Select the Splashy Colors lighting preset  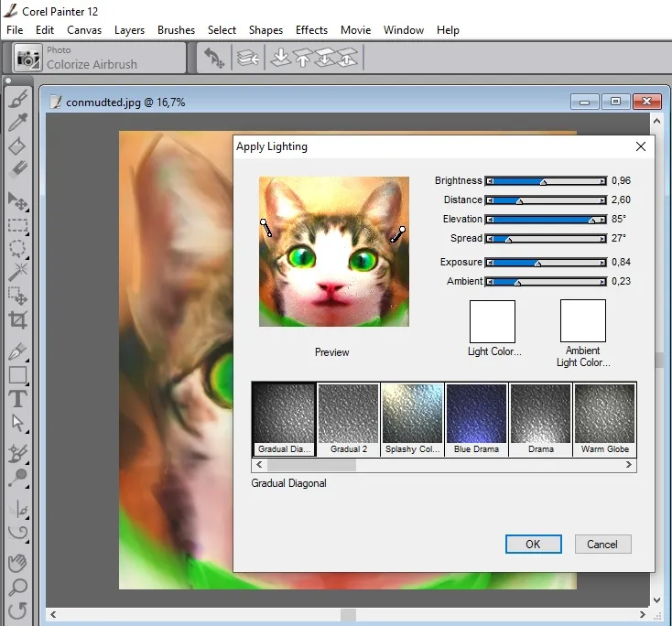pyautogui.click(x=412, y=419)
